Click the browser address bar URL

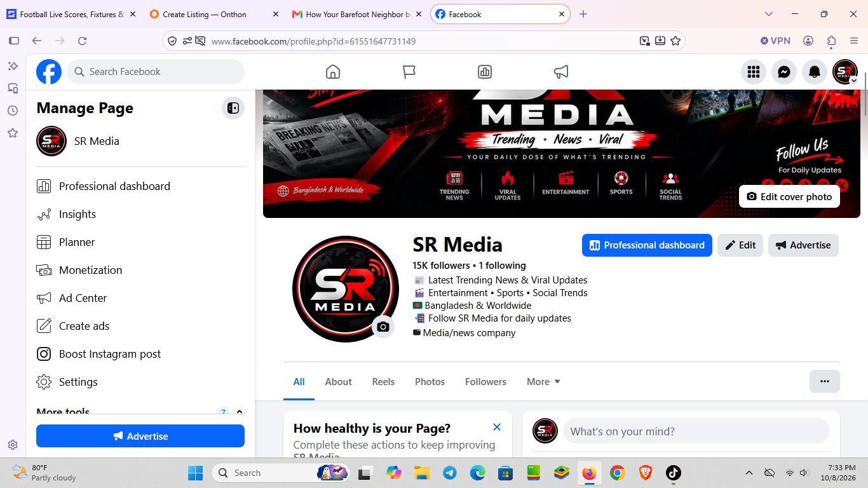click(x=313, y=41)
